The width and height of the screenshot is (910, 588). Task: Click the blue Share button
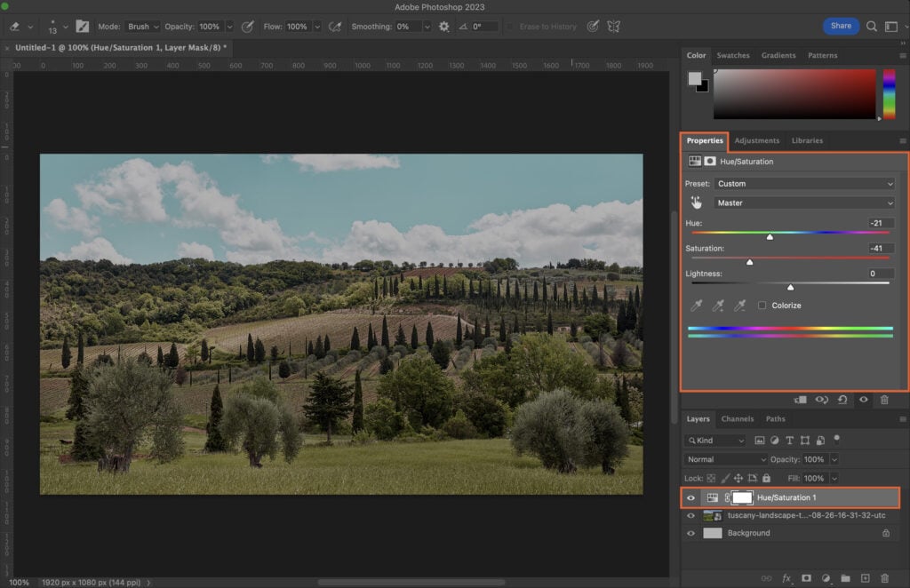point(841,26)
